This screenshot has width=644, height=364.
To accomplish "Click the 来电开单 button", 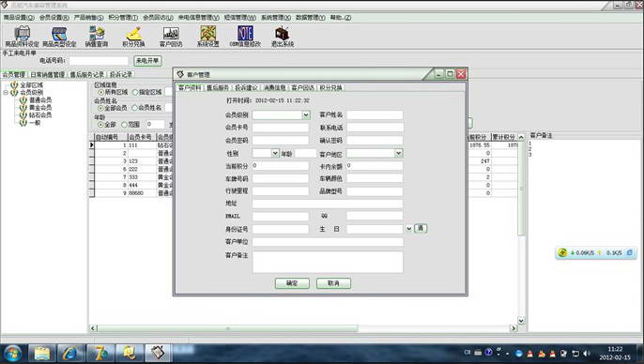I will tap(148, 61).
